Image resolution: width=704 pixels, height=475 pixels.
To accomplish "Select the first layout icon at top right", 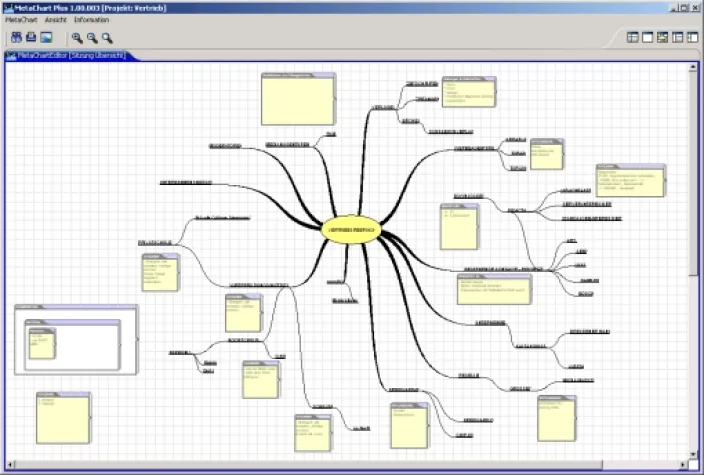I will click(x=632, y=38).
